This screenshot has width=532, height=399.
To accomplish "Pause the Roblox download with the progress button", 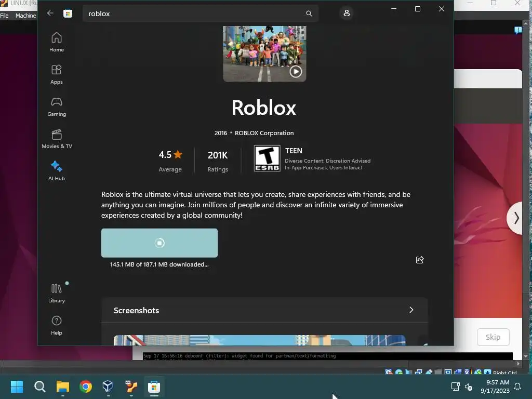I will point(159,243).
